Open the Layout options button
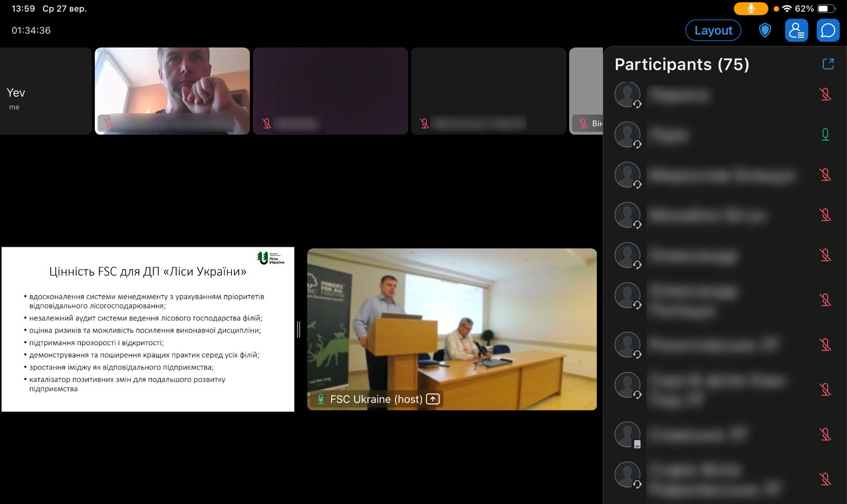Image resolution: width=847 pixels, height=504 pixels. click(713, 30)
